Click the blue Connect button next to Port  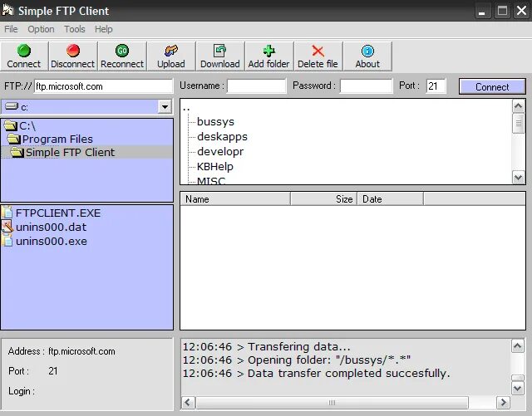click(492, 87)
